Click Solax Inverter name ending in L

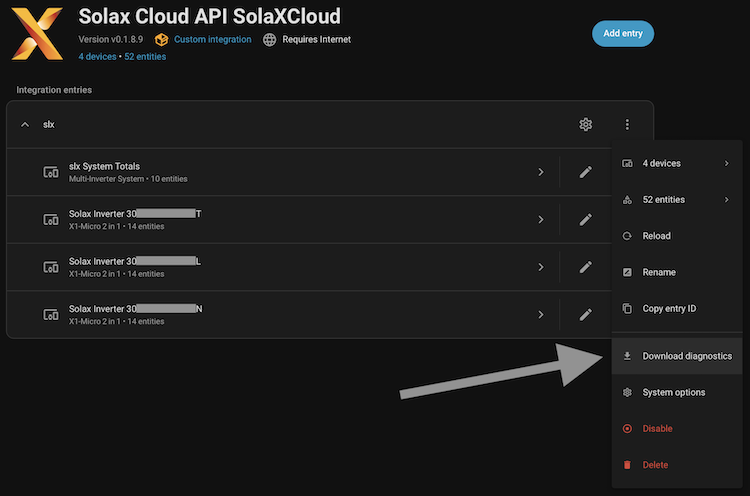[135, 261]
